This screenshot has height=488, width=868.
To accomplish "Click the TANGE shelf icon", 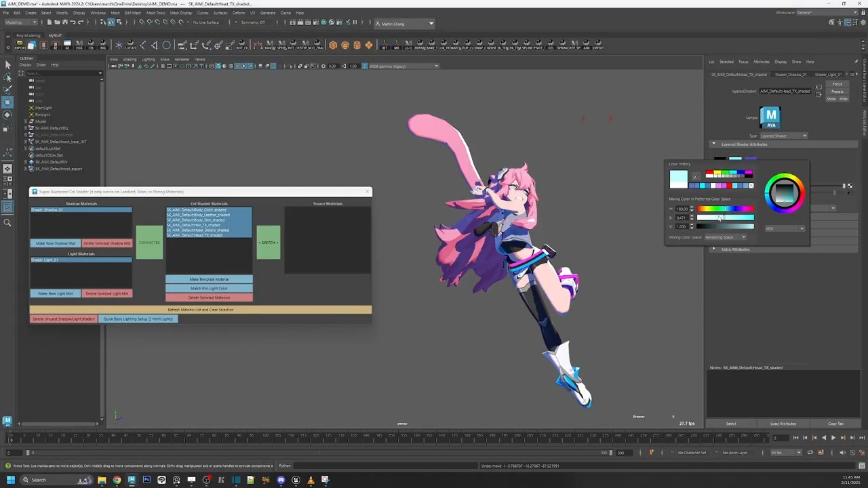I will pyautogui.click(x=269, y=45).
